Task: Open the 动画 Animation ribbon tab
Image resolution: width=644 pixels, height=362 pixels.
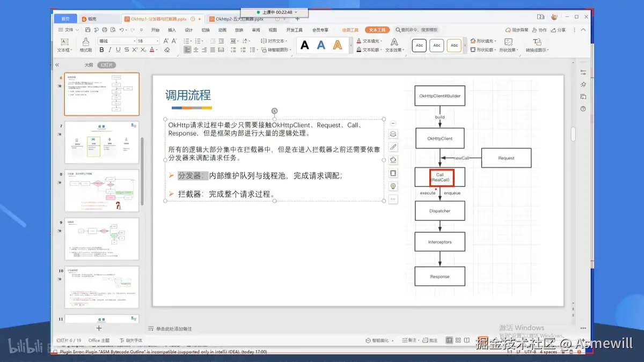Action: coord(222,30)
